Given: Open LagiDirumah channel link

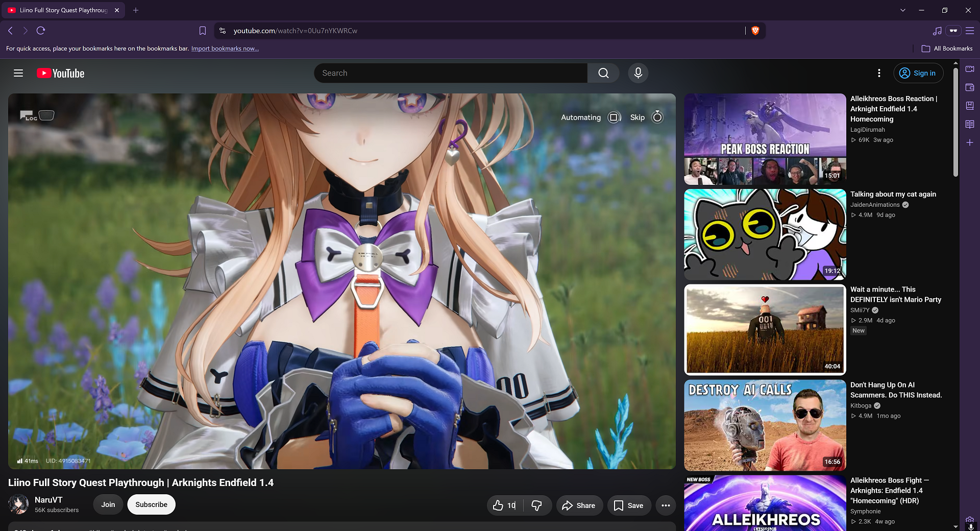Looking at the screenshot, I should point(868,130).
